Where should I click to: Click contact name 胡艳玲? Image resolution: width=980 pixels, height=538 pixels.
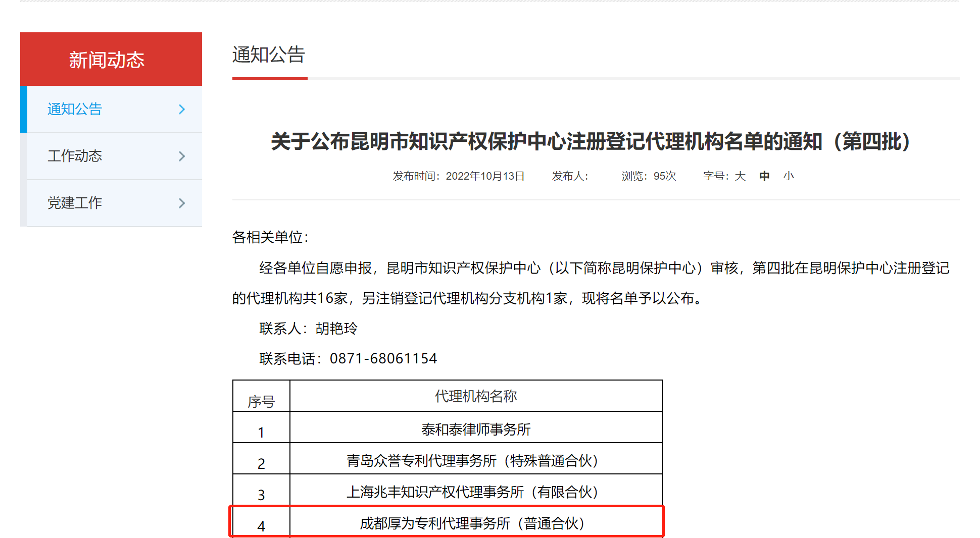[x=336, y=329]
